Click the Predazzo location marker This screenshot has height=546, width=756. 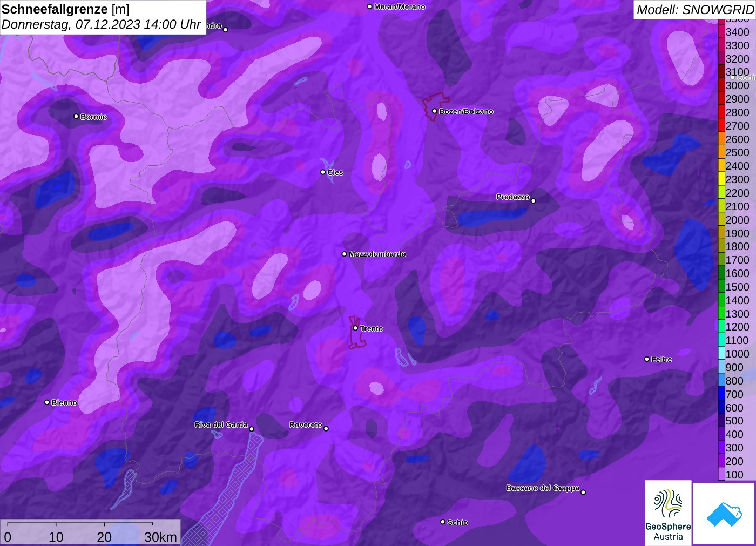pyautogui.click(x=534, y=201)
